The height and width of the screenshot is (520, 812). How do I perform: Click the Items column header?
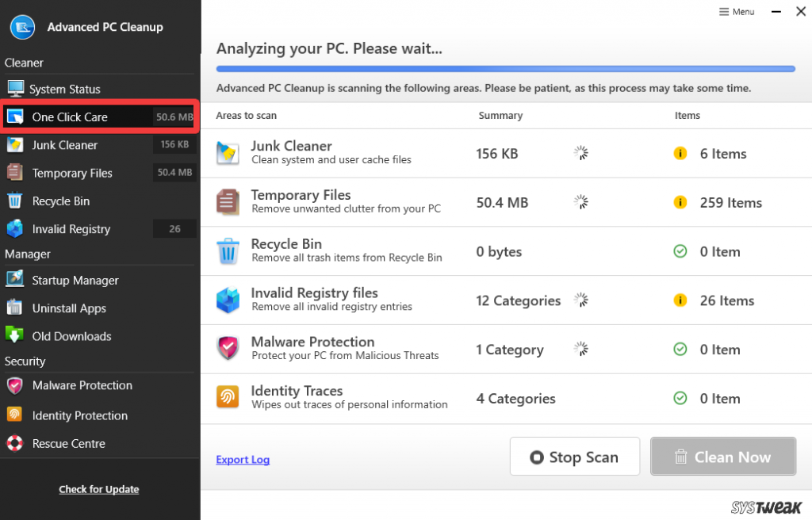click(688, 116)
